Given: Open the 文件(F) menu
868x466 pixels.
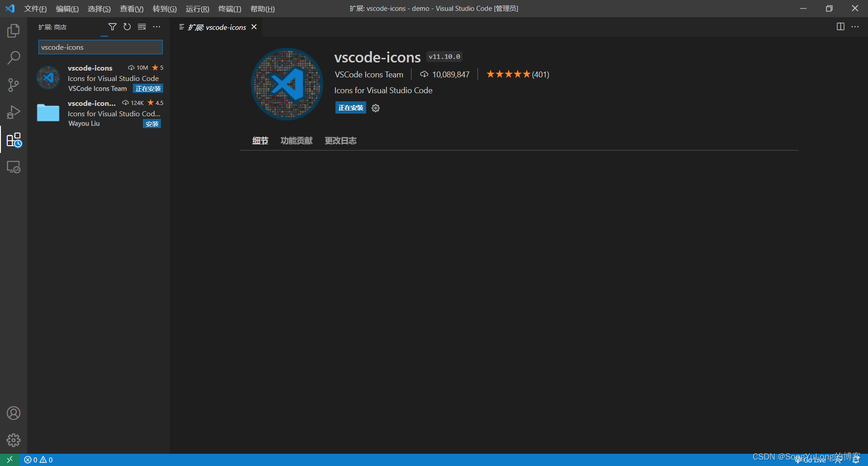Looking at the screenshot, I should 35,9.
